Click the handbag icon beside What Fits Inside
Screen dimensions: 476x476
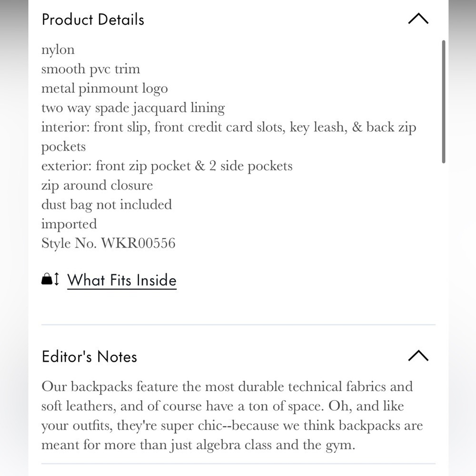(47, 278)
